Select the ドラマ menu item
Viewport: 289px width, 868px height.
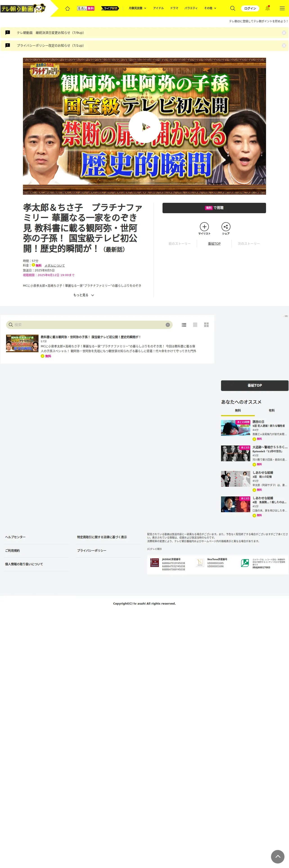click(x=174, y=8)
